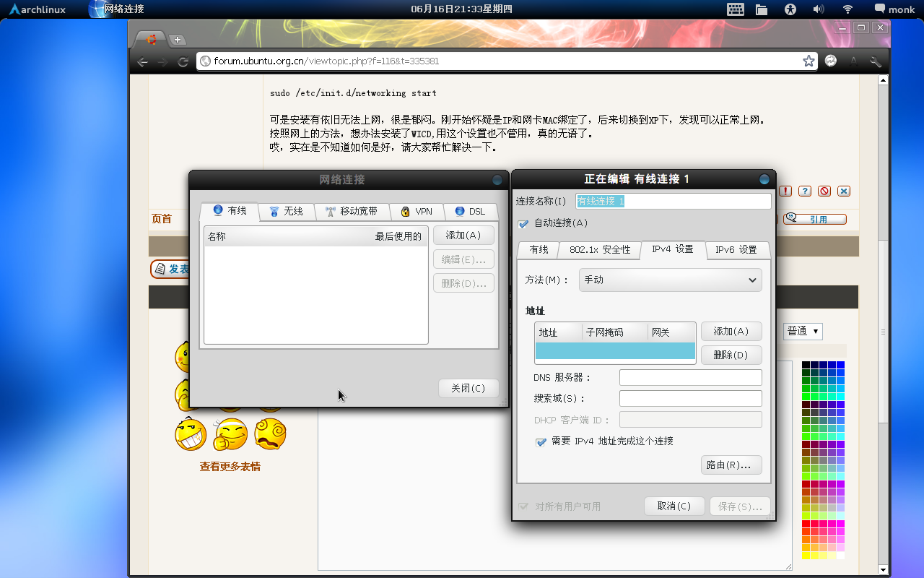924x578 pixels.
Task: Click the 取消(C) button
Action: [x=674, y=506]
